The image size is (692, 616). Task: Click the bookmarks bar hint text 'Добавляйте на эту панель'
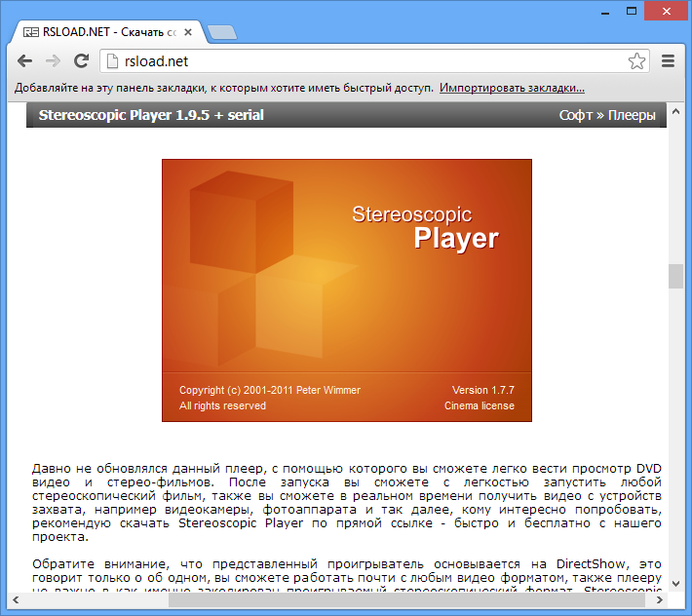[224, 88]
